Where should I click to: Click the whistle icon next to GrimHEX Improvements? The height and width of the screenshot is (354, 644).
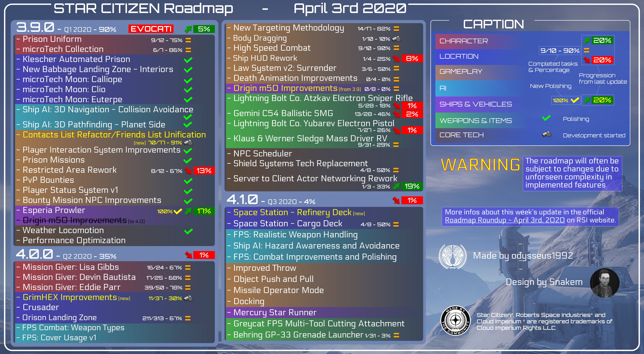coord(188,298)
